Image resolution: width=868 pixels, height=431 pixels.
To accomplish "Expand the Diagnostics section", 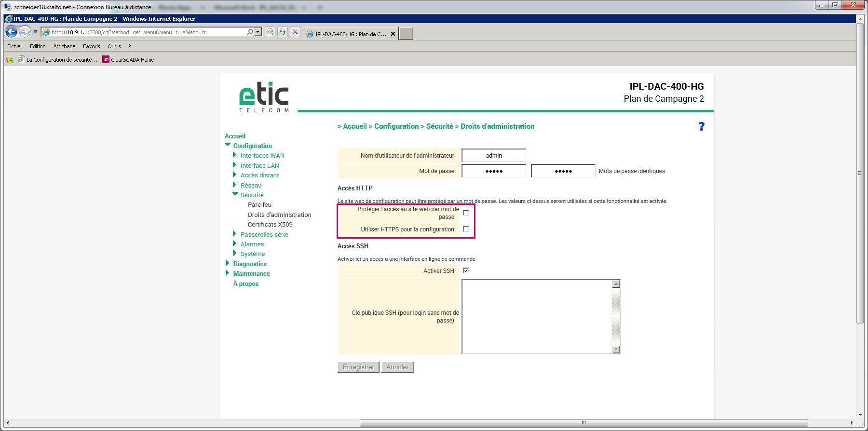I will point(228,264).
